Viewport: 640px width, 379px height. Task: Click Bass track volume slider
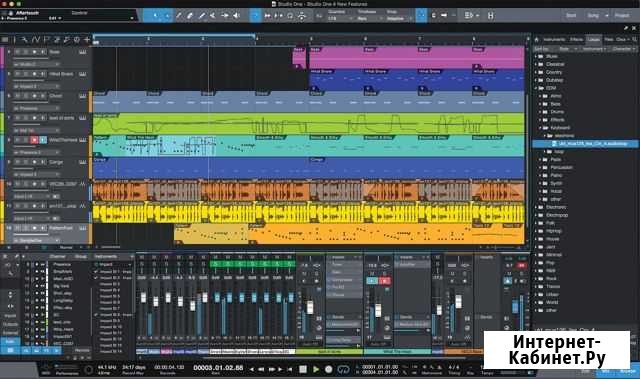click(31, 58)
